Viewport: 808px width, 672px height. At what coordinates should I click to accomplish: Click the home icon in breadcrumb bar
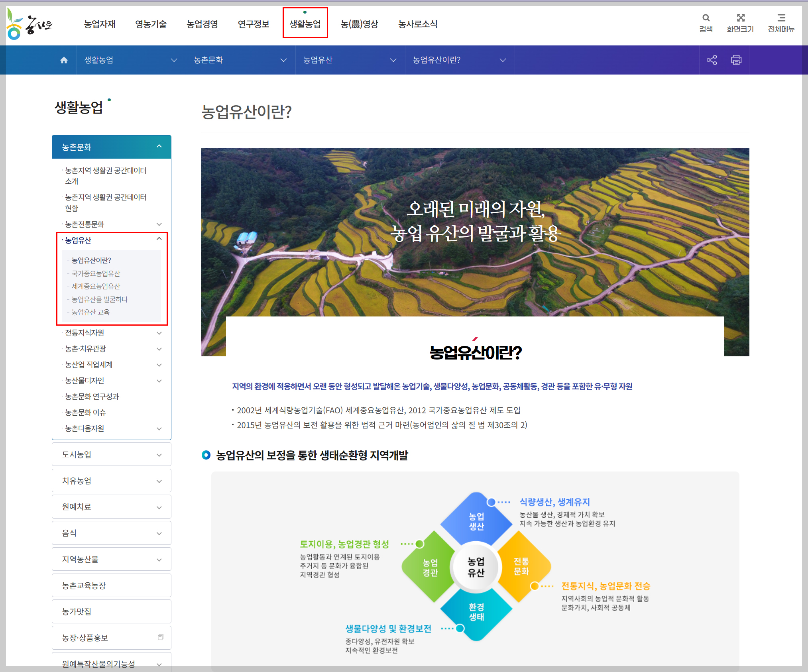point(64,60)
